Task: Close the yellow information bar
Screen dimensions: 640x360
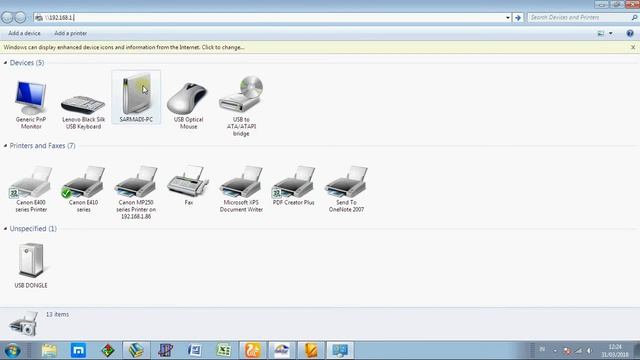Action: point(633,47)
